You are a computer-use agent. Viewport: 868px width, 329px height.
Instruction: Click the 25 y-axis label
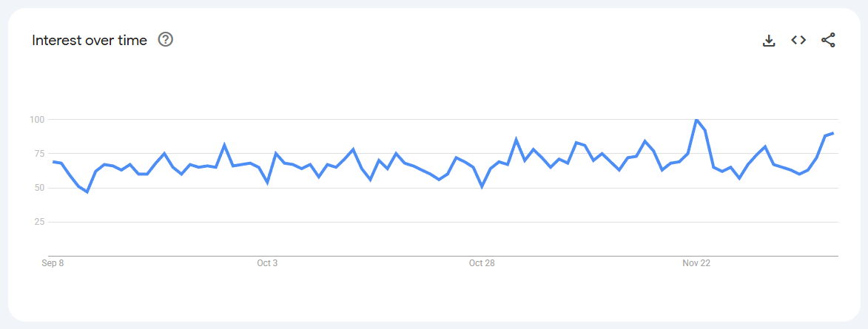tap(40, 222)
